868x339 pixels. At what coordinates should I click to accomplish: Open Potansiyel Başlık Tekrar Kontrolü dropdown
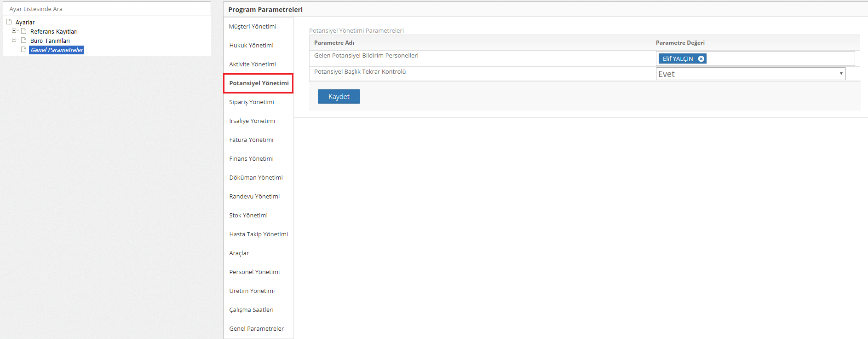[x=750, y=74]
